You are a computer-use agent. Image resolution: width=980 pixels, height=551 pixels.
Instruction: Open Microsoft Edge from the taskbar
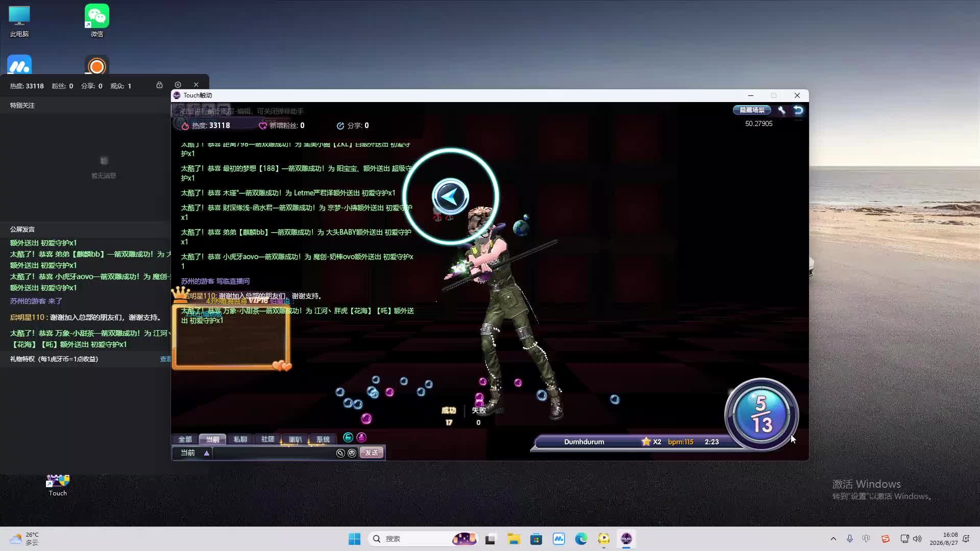pyautogui.click(x=581, y=539)
